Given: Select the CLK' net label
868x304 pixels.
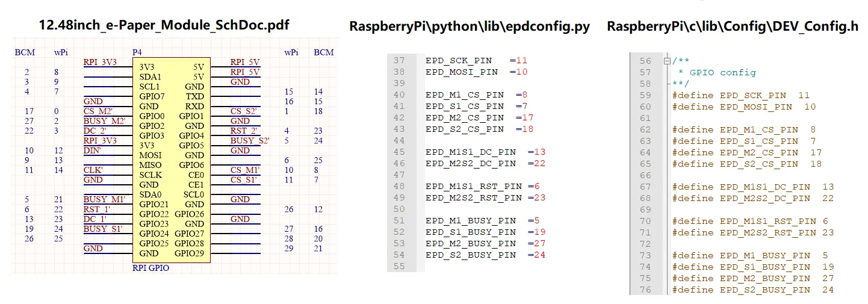Looking at the screenshot, I should (x=93, y=170).
